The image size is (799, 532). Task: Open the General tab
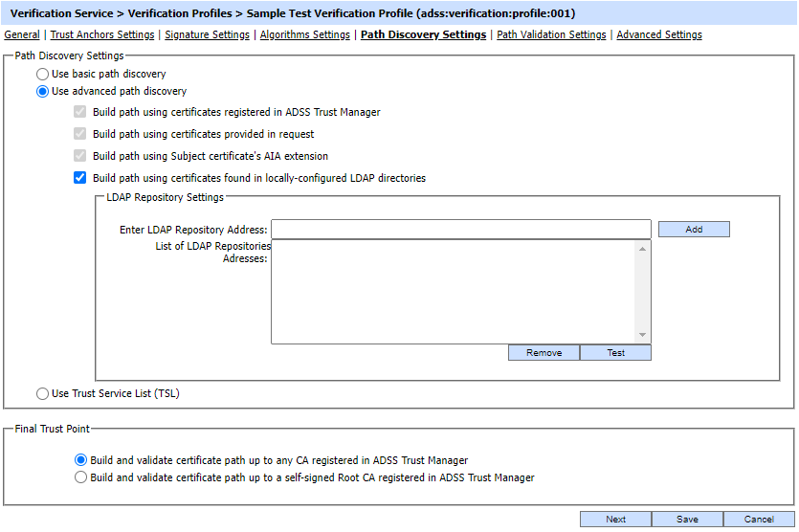click(22, 34)
